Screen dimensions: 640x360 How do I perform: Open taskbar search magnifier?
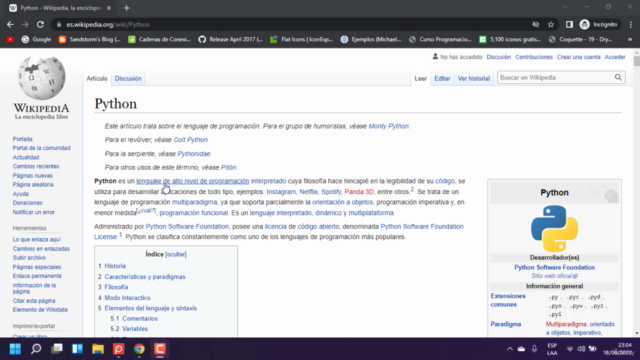click(36, 349)
